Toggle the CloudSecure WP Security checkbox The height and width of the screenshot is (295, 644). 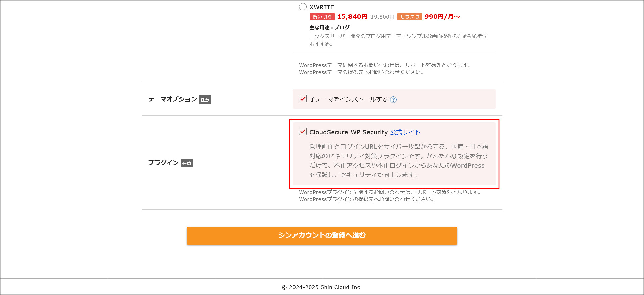click(x=303, y=131)
